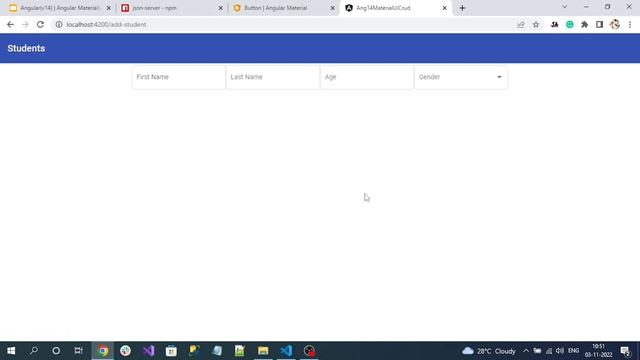Share this page icon in the address bar
The image size is (640, 360).
[x=521, y=24]
